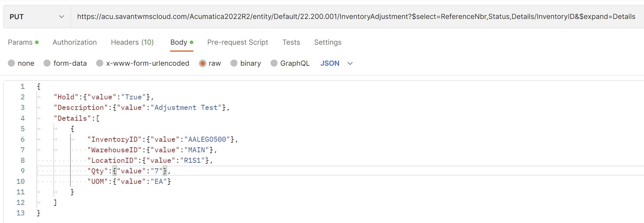Select the Body tab

182,42
